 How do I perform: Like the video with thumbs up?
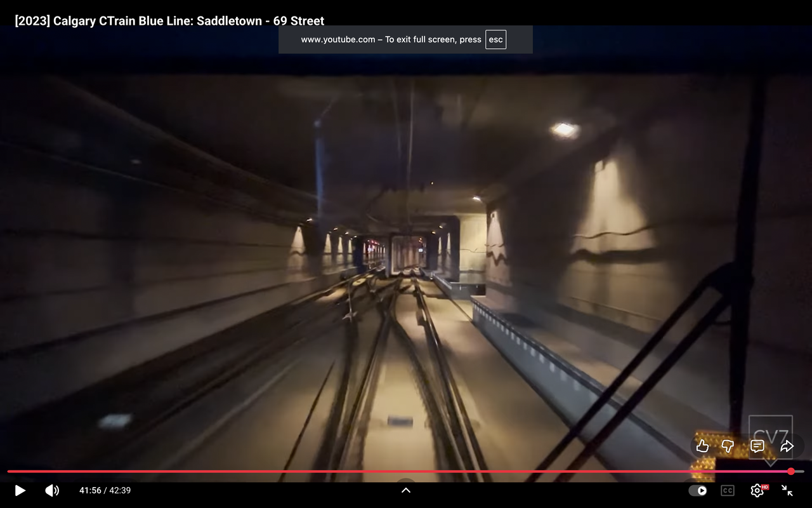click(702, 446)
